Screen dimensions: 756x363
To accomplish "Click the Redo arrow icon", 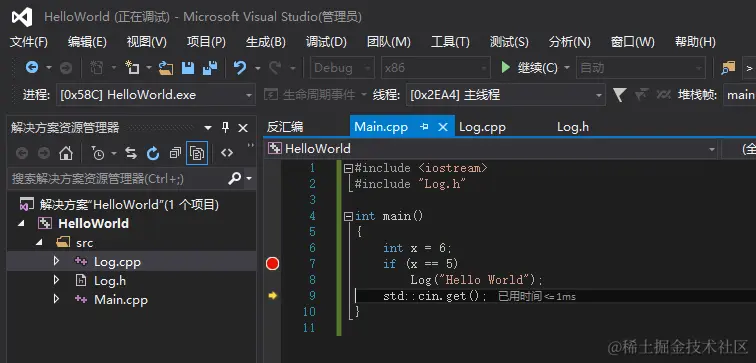I will coord(275,68).
